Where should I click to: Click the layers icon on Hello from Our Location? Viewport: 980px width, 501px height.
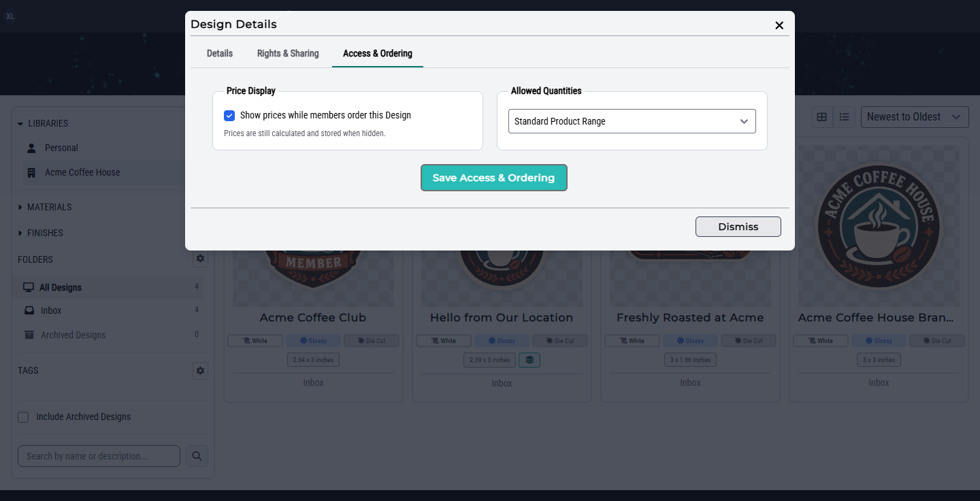pos(529,360)
